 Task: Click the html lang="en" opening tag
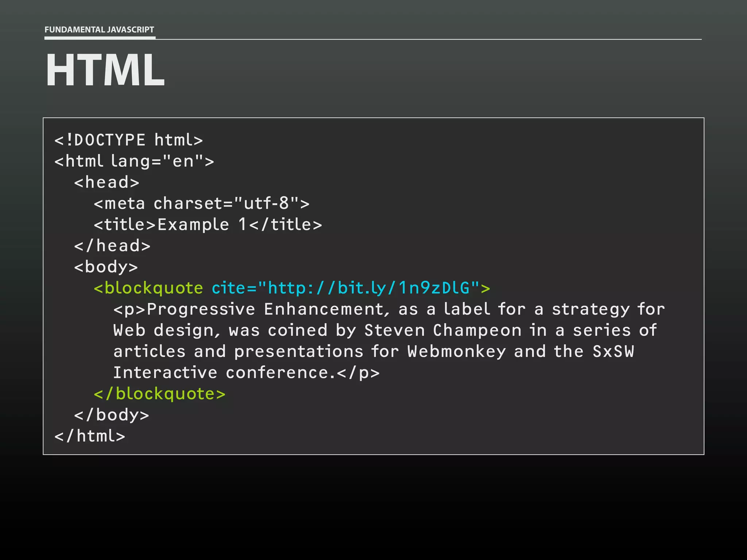[x=134, y=162]
